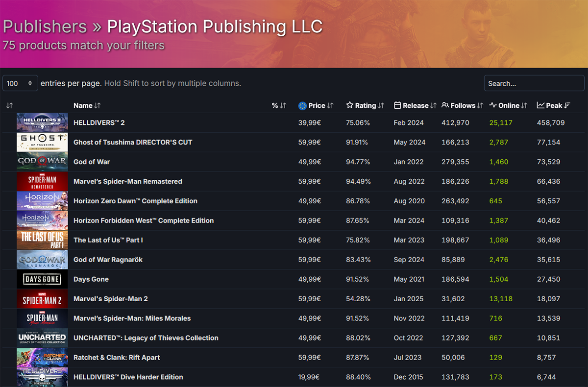Click the star icon beside Rating
This screenshot has width=588, height=387.
pos(349,105)
